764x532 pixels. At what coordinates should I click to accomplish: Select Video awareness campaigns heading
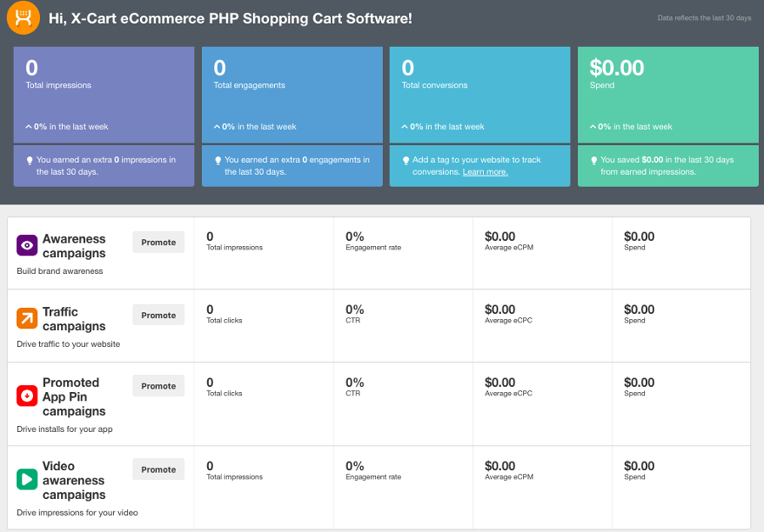pos(74,480)
